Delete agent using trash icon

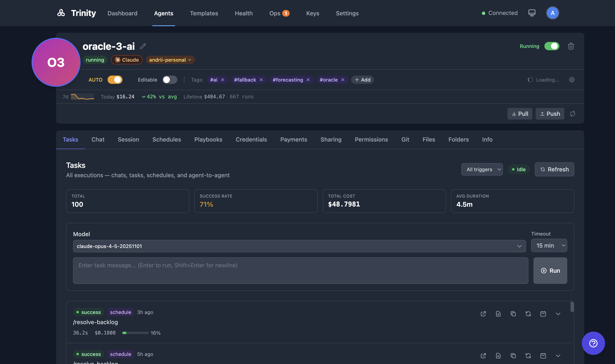coord(571,46)
